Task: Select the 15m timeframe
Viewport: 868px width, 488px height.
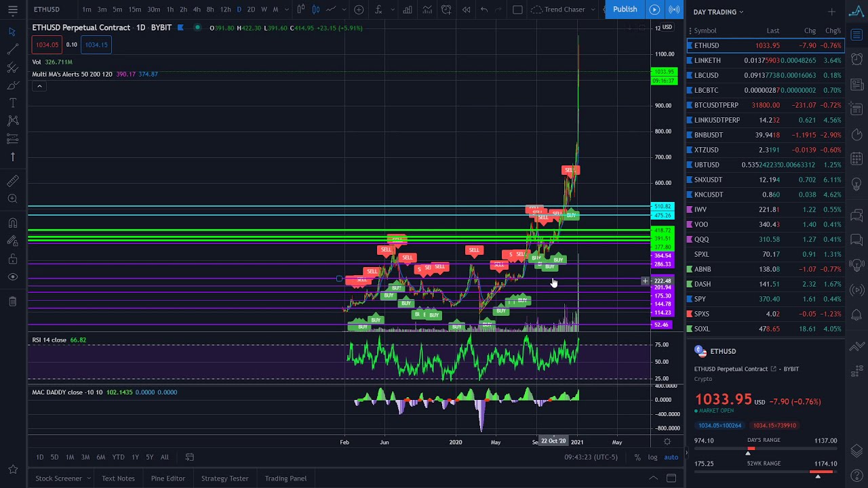Action: pos(135,9)
